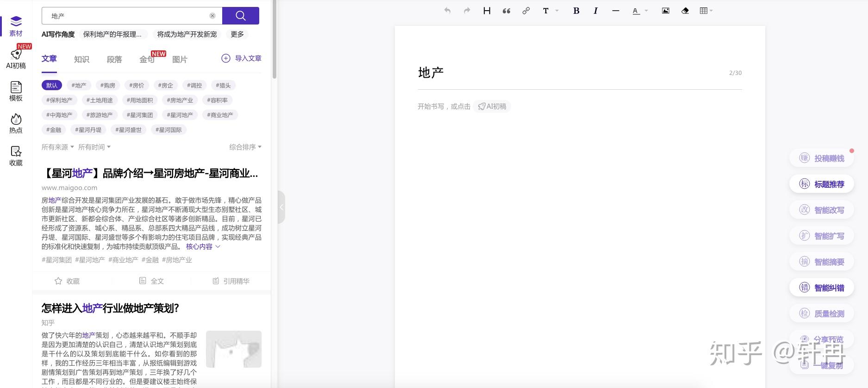Click 导入文章 to import an article

242,58
